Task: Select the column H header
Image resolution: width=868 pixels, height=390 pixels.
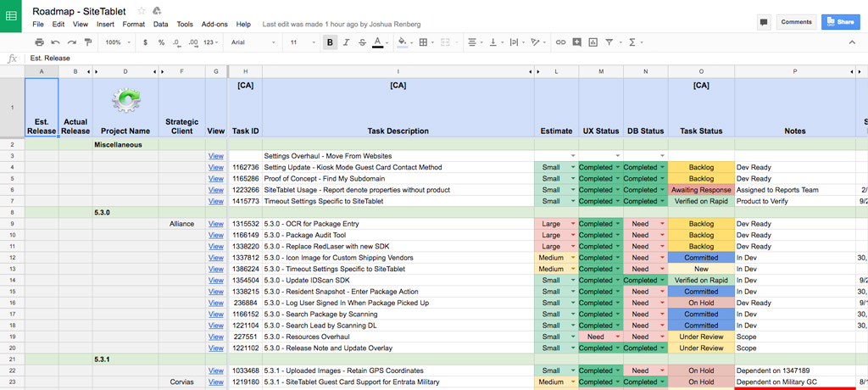Action: [x=245, y=71]
